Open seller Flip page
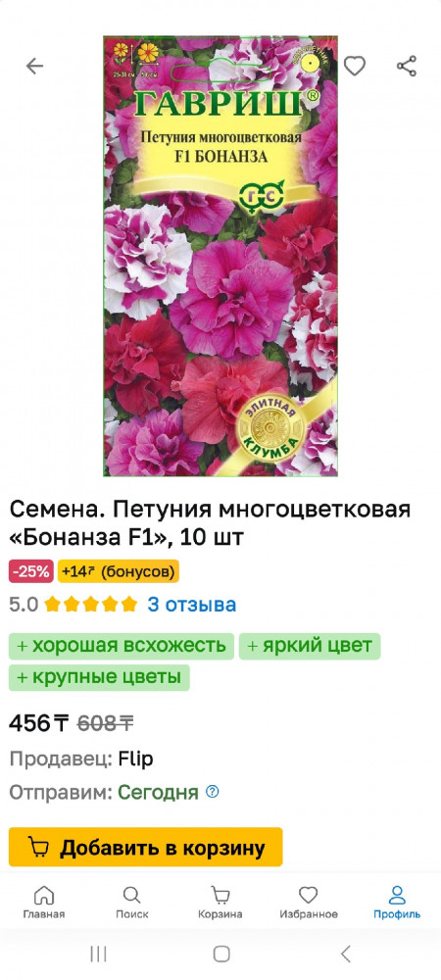 click(135, 759)
